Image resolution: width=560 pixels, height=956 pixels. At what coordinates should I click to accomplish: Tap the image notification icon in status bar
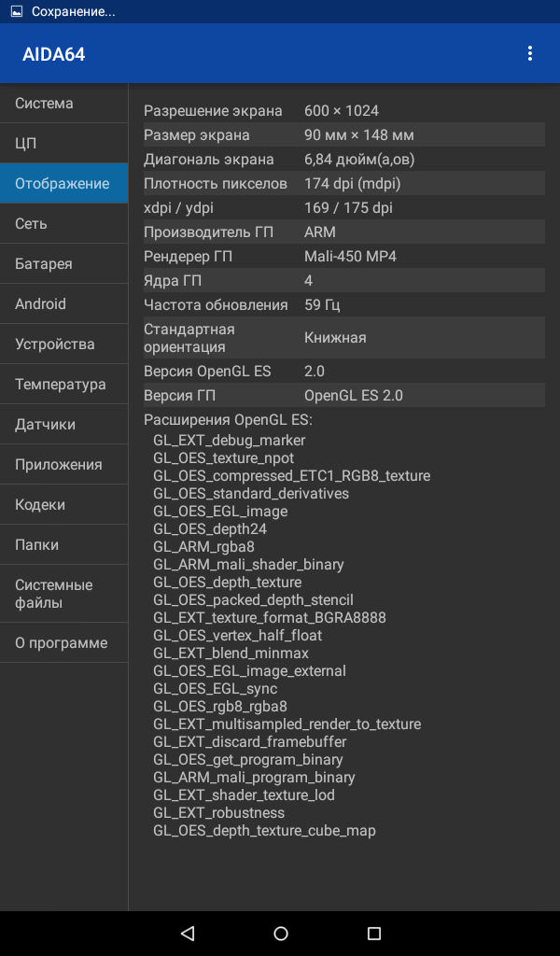[17, 11]
